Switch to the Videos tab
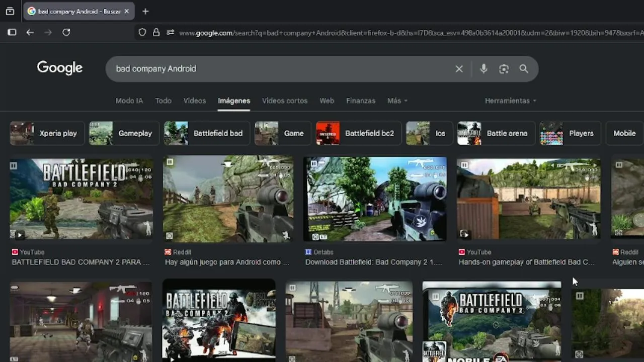Screen dimensions: 644x362 195,101
